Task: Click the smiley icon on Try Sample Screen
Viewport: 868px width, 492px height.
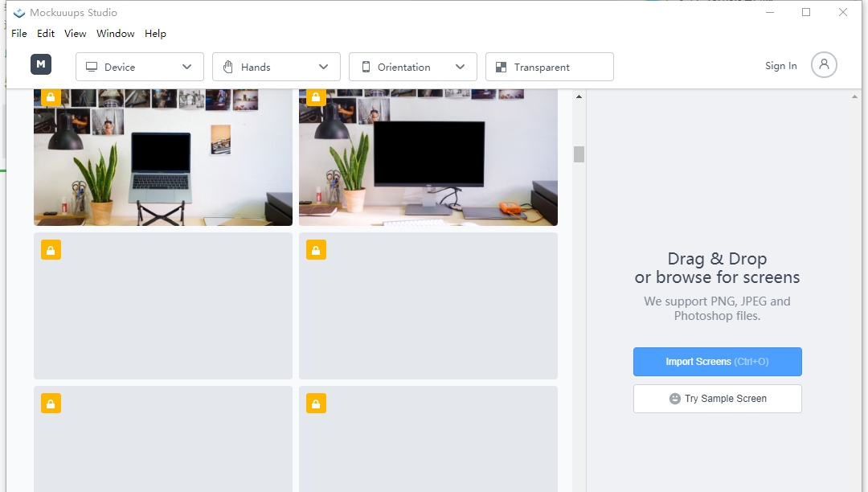Action: pyautogui.click(x=676, y=398)
